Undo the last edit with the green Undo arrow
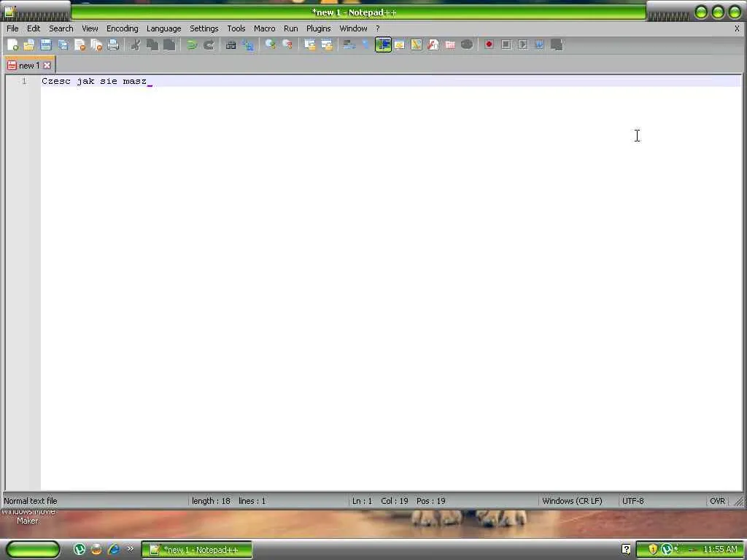 pos(192,44)
